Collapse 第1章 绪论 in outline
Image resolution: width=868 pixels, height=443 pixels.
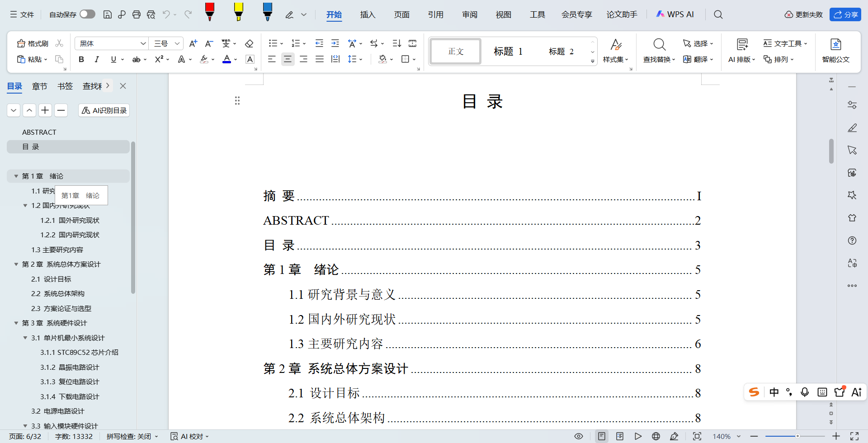pos(16,176)
